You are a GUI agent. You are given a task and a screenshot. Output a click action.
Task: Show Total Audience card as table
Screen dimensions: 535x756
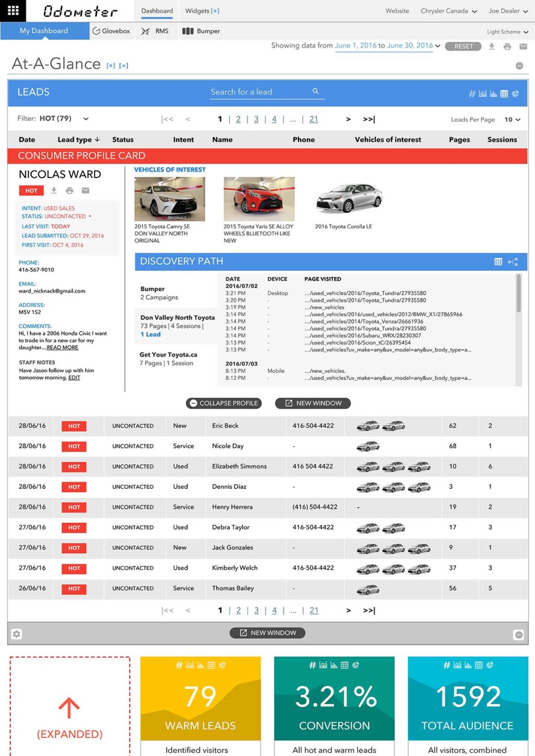[479, 665]
